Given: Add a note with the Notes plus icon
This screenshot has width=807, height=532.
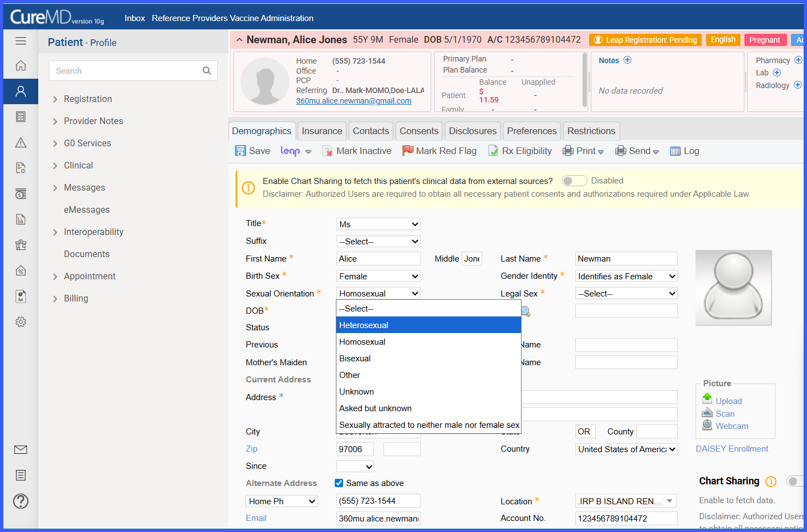Looking at the screenshot, I should pyautogui.click(x=627, y=60).
